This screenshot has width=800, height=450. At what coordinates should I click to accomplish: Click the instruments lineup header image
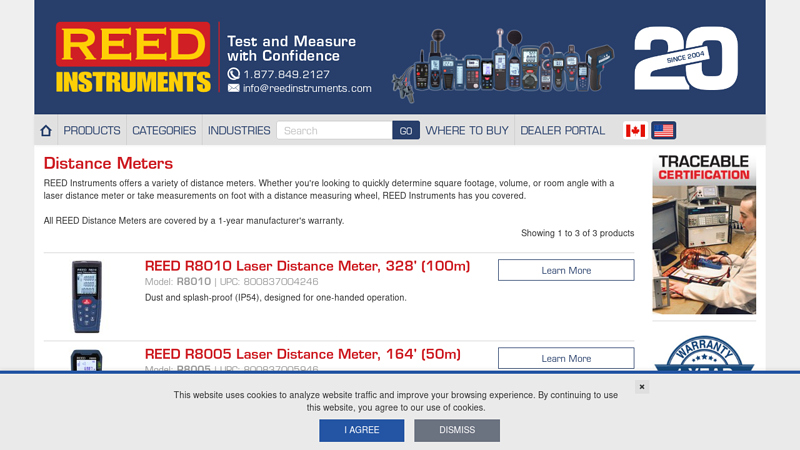click(503, 64)
